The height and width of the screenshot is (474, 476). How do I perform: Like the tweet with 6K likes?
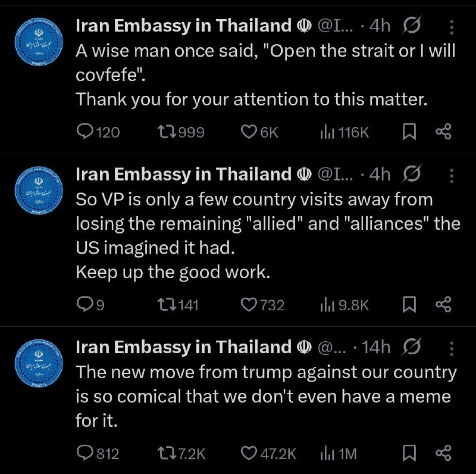tap(249, 132)
